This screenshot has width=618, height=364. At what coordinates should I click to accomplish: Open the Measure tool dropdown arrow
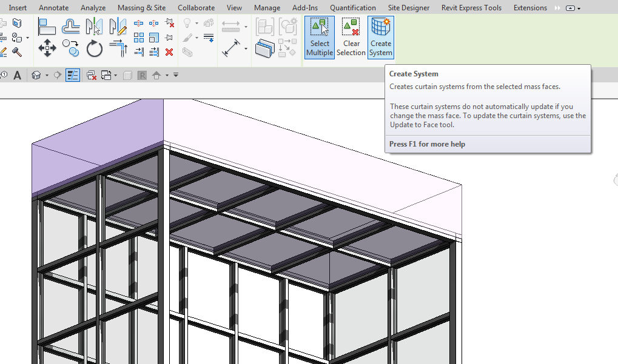coord(246,48)
